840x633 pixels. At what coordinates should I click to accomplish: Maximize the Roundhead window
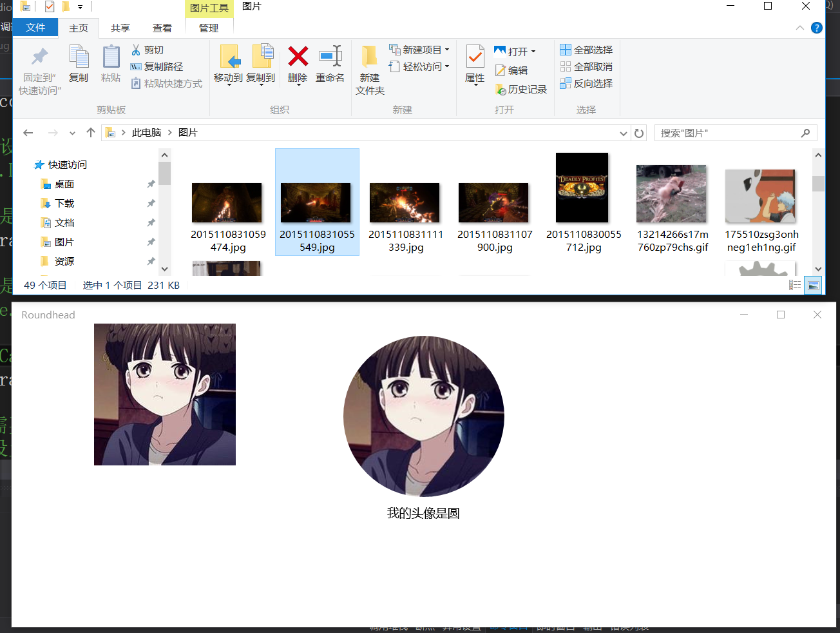781,315
